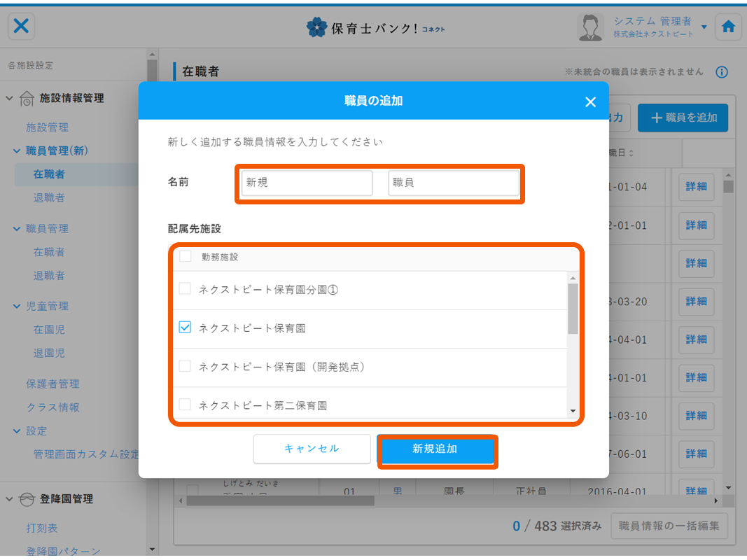
Task: Click the info icon beside notice text
Action: click(x=722, y=72)
